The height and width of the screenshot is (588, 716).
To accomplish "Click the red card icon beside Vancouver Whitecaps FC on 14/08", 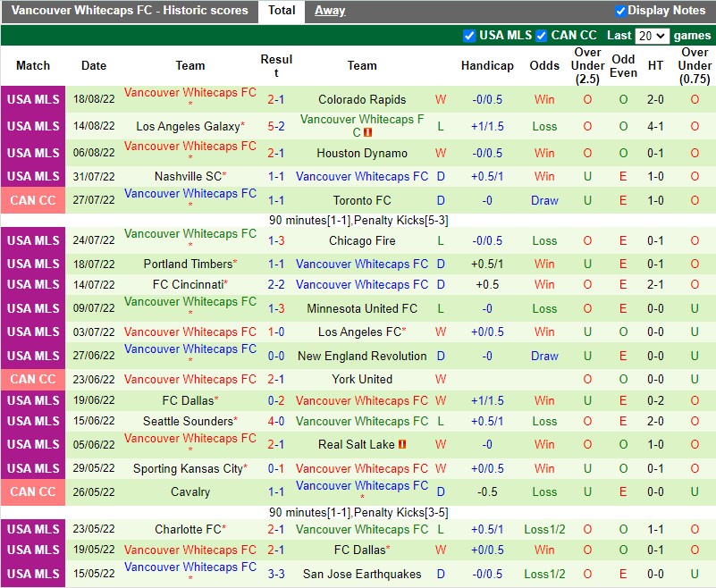I will [367, 131].
